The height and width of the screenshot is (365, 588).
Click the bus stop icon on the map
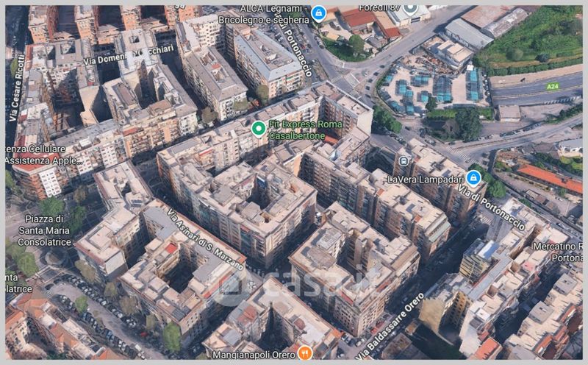(x=403, y=160)
